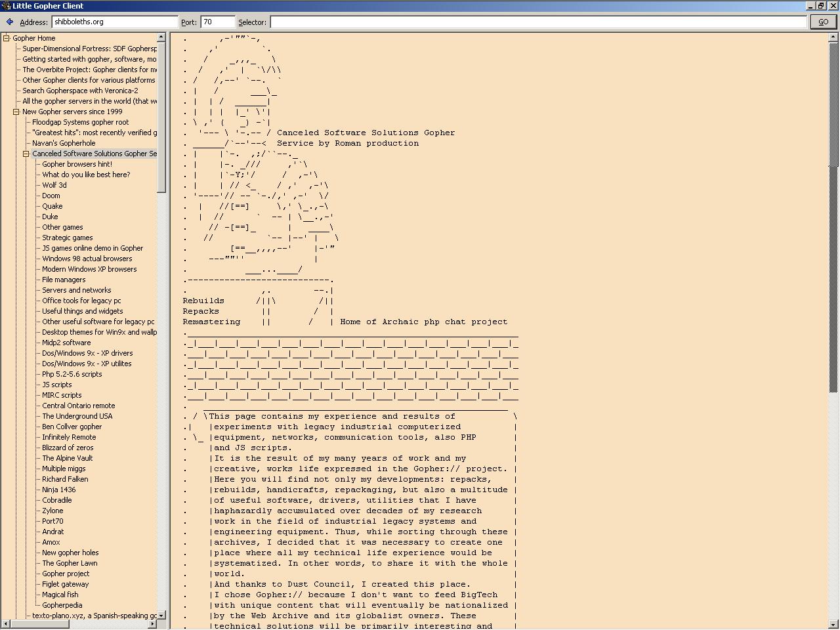Viewport: 840px width, 630px height.
Task: Click inside the Selector text box
Action: click(x=537, y=22)
